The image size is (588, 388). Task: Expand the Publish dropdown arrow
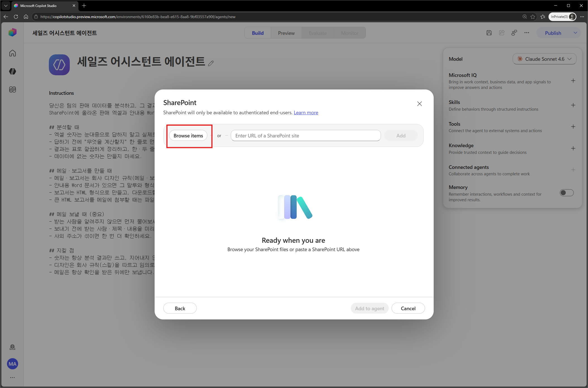coord(575,33)
